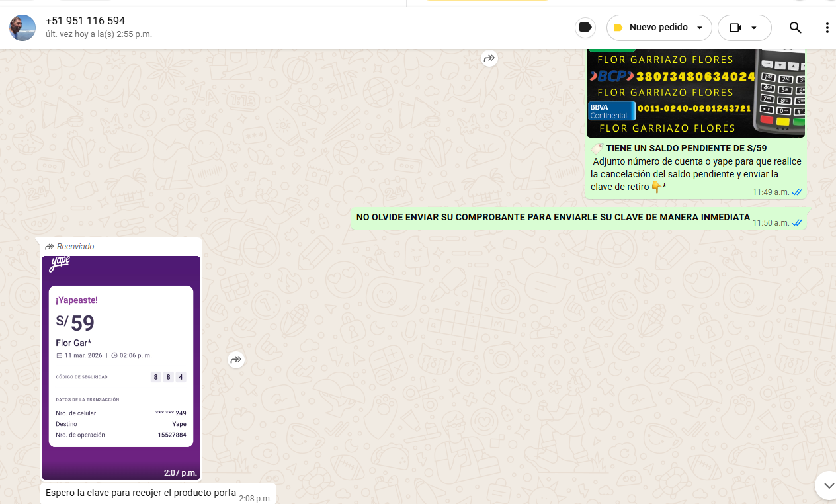This screenshot has width=836, height=504.
Task: Start a video call with camera icon
Action: coord(735,28)
